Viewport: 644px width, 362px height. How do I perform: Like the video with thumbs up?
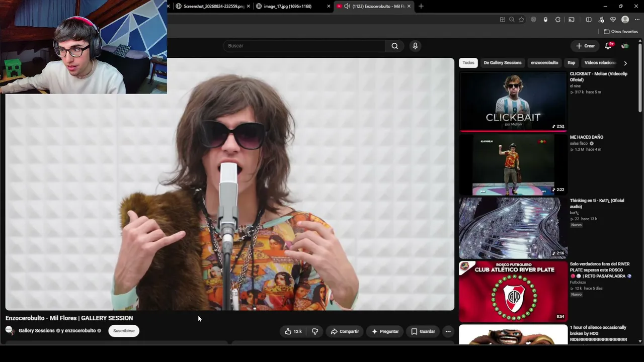click(293, 331)
